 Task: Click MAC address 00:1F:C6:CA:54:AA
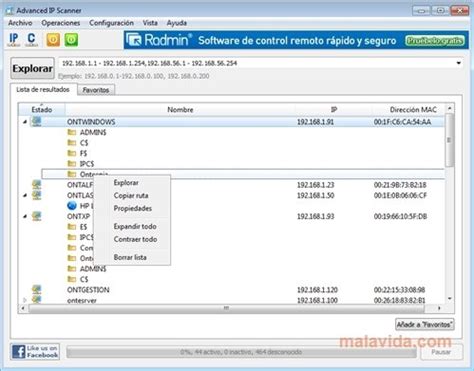pyautogui.click(x=402, y=122)
